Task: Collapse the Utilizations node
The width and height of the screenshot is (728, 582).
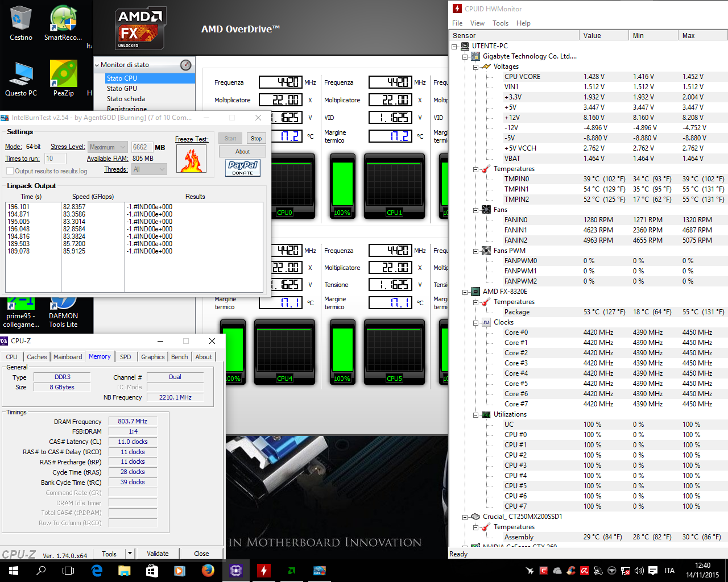Action: 475,414
